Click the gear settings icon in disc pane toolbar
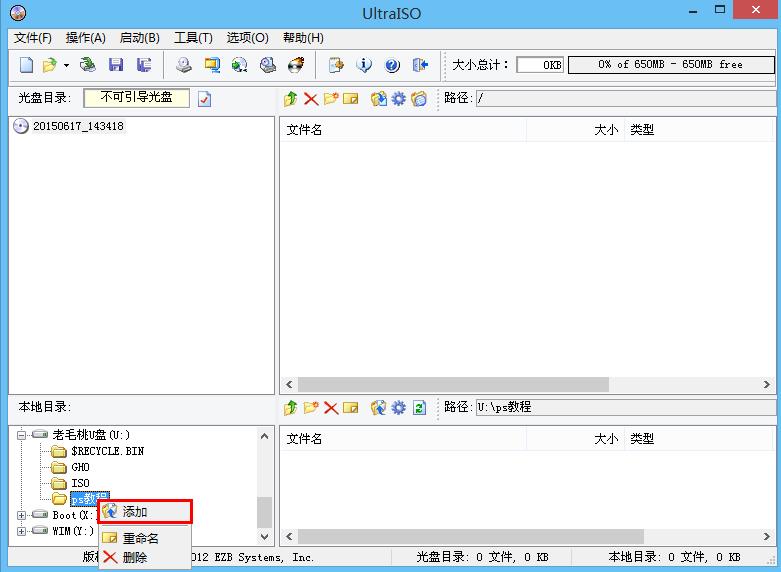The width and height of the screenshot is (781, 572). (399, 99)
